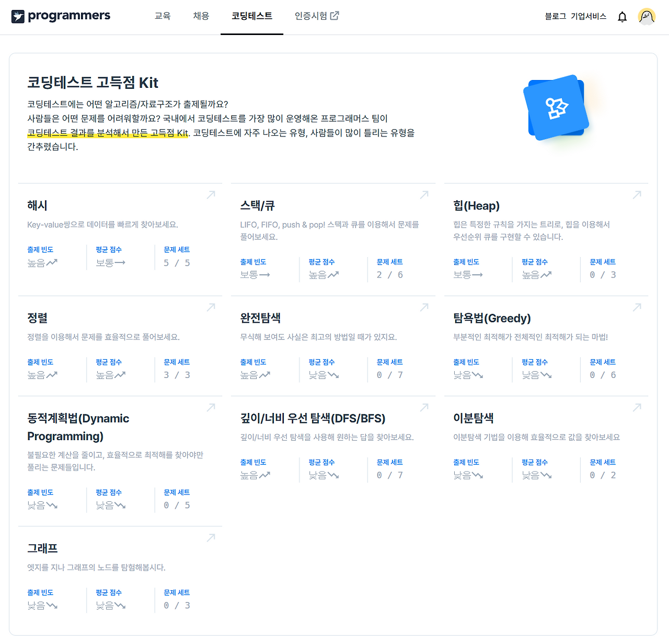Click the arrow icon on 이분탐색 card
The height and width of the screenshot is (644, 669).
click(x=637, y=407)
